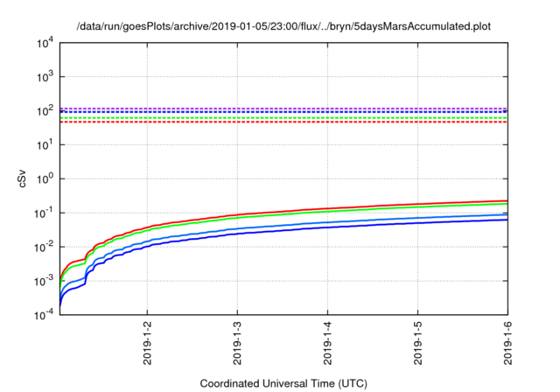Click the 10^3 y-axis tick label

click(x=44, y=77)
